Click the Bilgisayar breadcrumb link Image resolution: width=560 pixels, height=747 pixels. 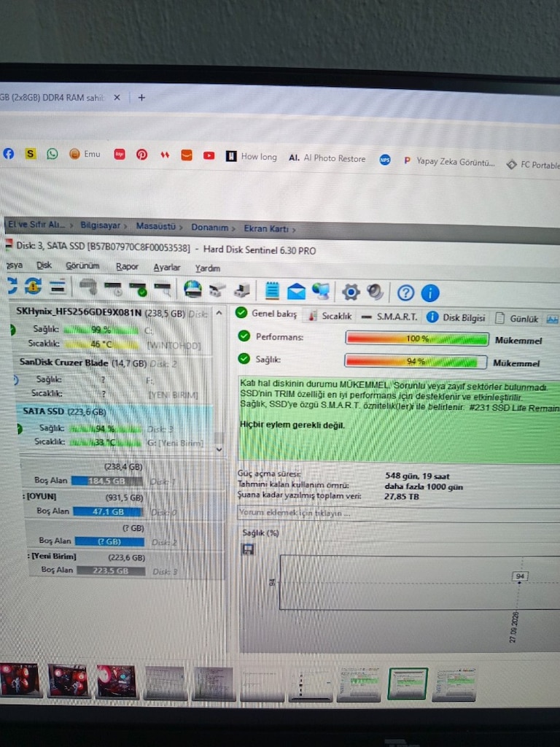click(x=100, y=225)
